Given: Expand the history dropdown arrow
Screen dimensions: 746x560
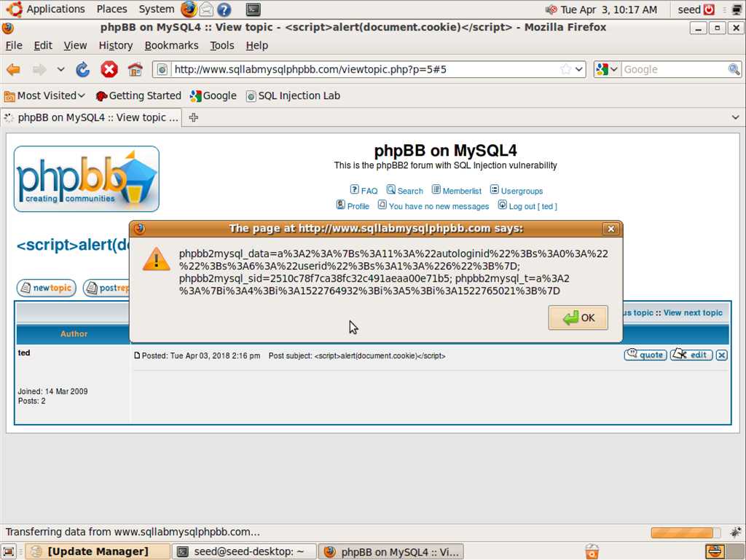Looking at the screenshot, I should [x=61, y=69].
